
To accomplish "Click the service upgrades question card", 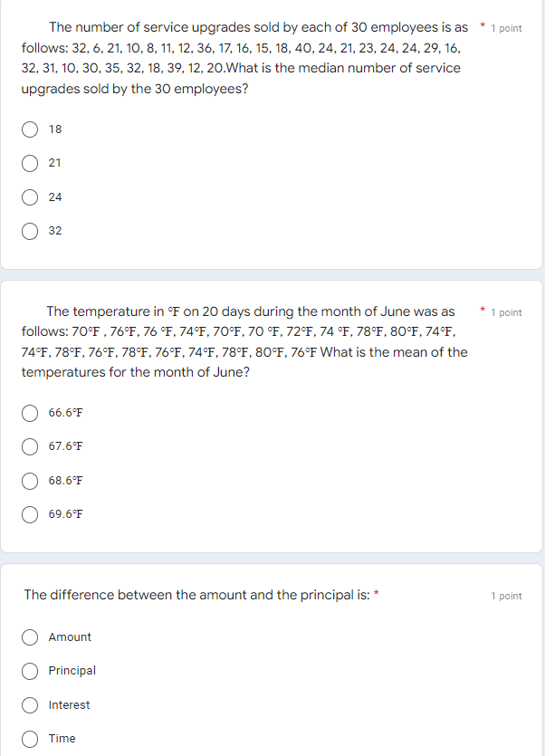I will pyautogui.click(x=272, y=136).
